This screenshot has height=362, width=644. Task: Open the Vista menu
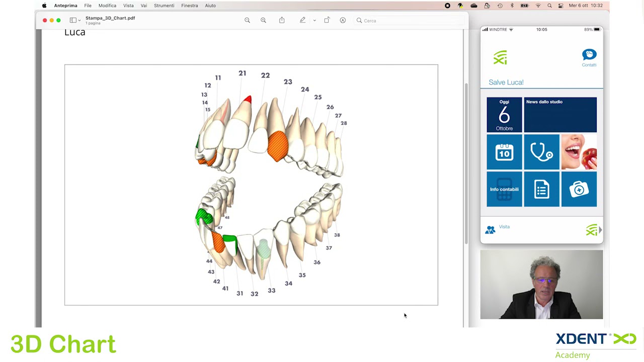(x=128, y=6)
